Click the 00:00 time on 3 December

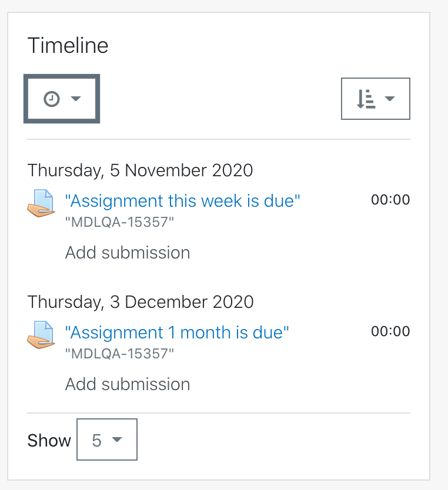pyautogui.click(x=390, y=331)
